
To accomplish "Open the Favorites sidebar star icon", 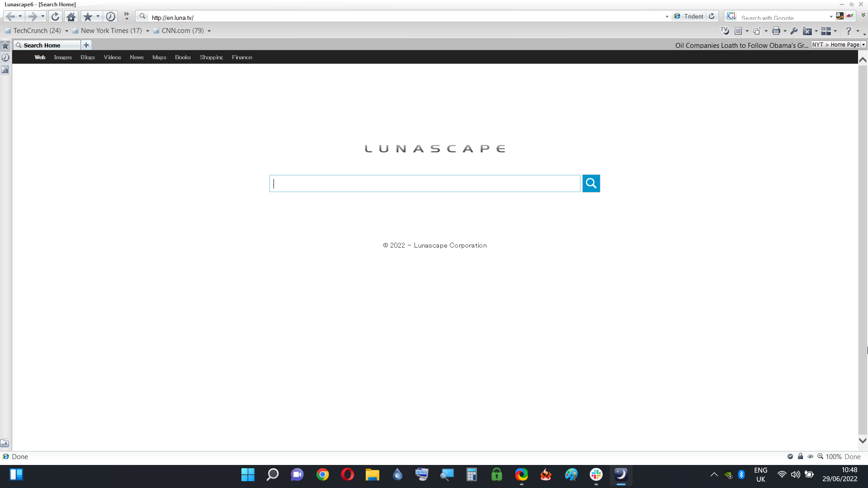I will click(5, 46).
